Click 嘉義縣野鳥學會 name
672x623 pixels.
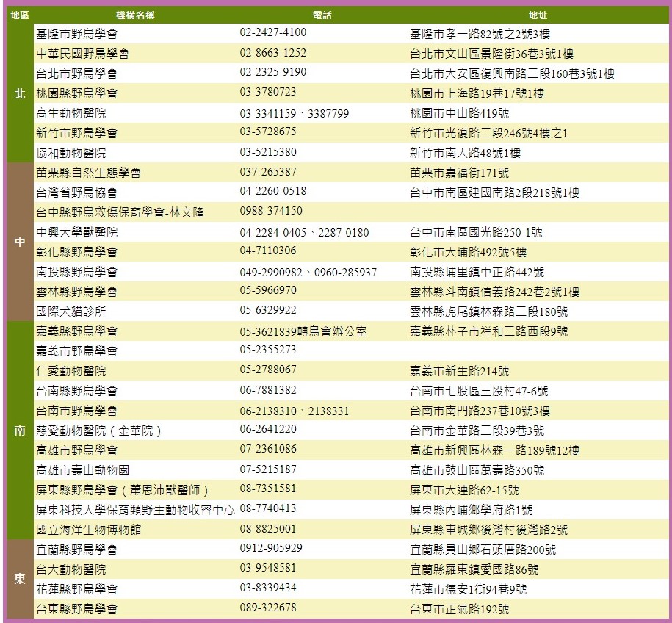click(76, 331)
